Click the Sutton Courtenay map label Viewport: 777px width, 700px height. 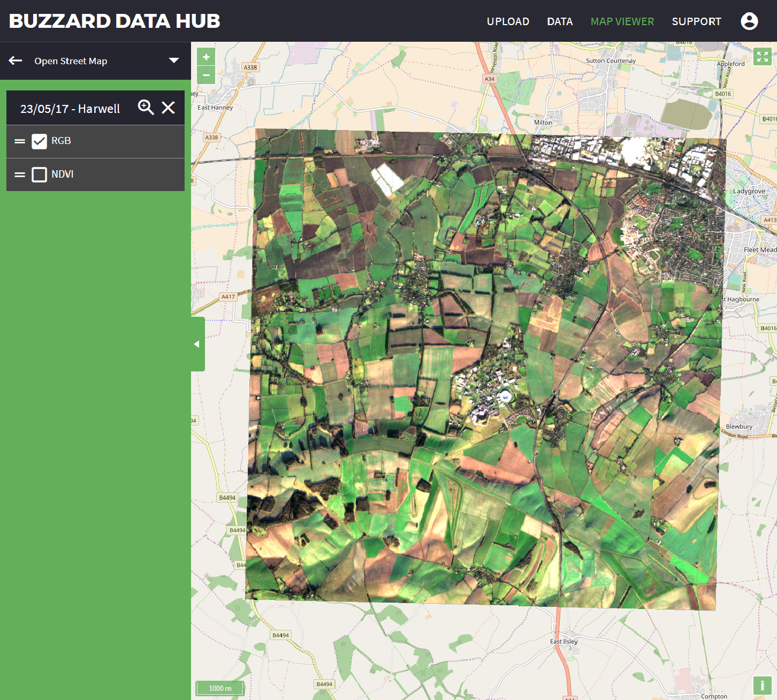611,60
